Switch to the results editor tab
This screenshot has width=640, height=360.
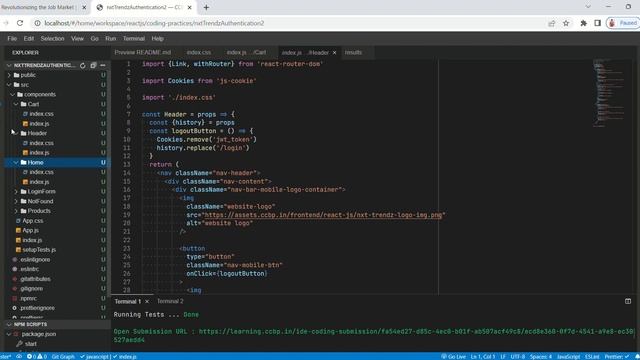tap(353, 53)
